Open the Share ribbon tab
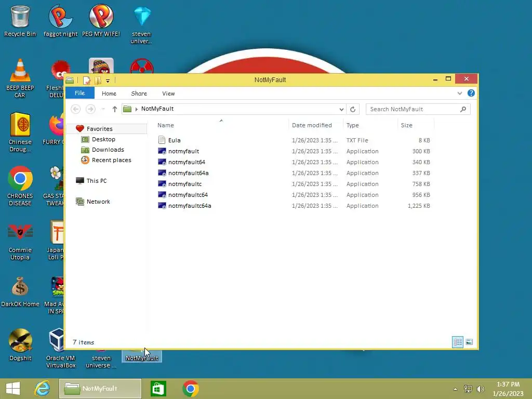Screen dimensions: 532x399 (139, 94)
